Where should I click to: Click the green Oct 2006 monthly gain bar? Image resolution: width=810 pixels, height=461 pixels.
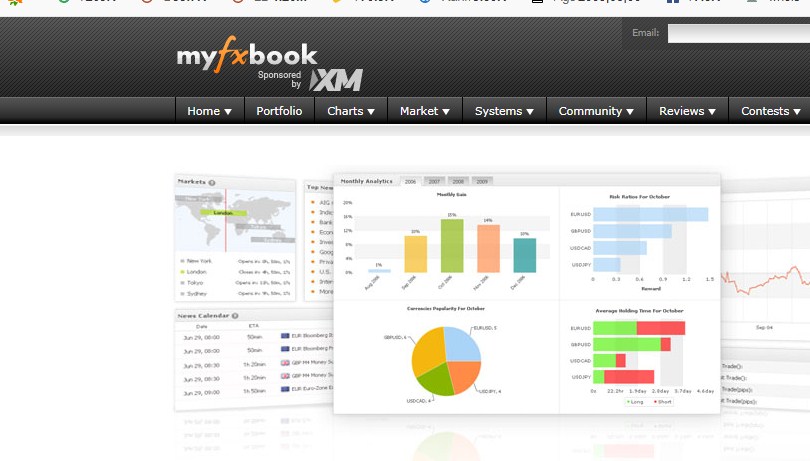click(452, 246)
